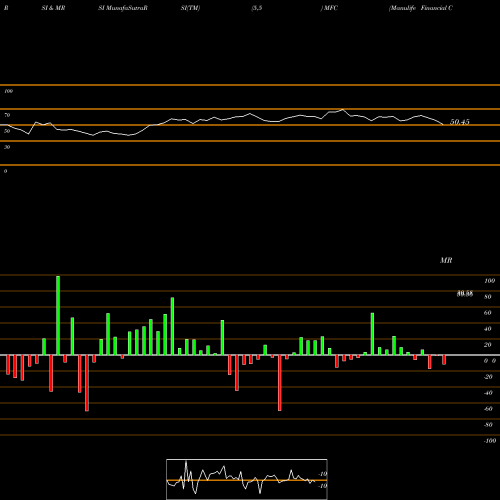This screenshot has width=500, height=500.
Task: Click the ') MFC' ticker label
Action: click(329, 8)
